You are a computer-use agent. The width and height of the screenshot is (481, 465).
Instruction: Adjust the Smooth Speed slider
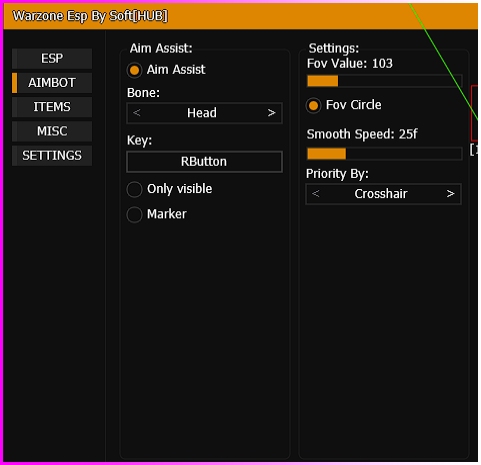(x=384, y=154)
